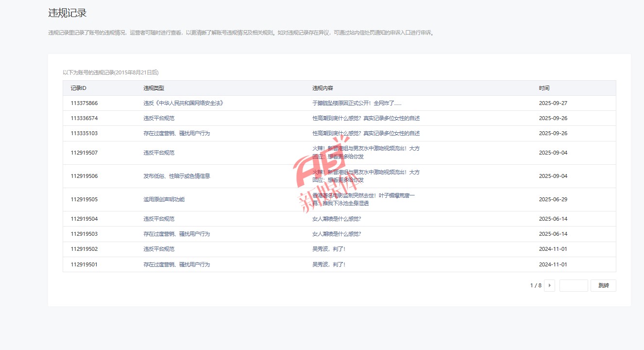The height and width of the screenshot is (350, 644).
Task: Click the 时间 column header
Action: click(544, 88)
